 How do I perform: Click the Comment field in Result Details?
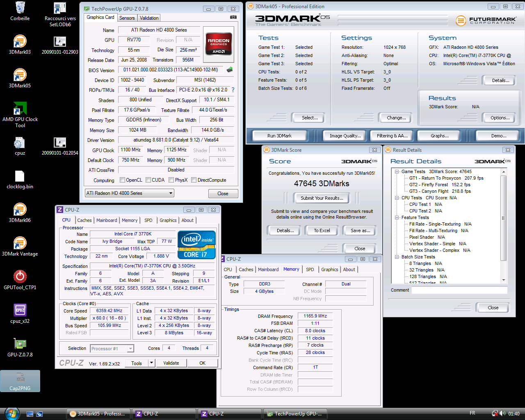pyautogui.click(x=459, y=290)
